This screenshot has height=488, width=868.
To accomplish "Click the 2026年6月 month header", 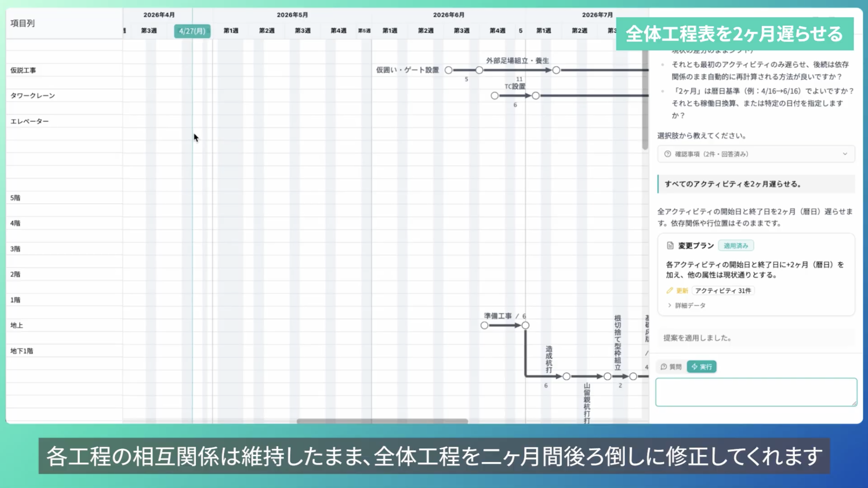I will click(x=448, y=15).
